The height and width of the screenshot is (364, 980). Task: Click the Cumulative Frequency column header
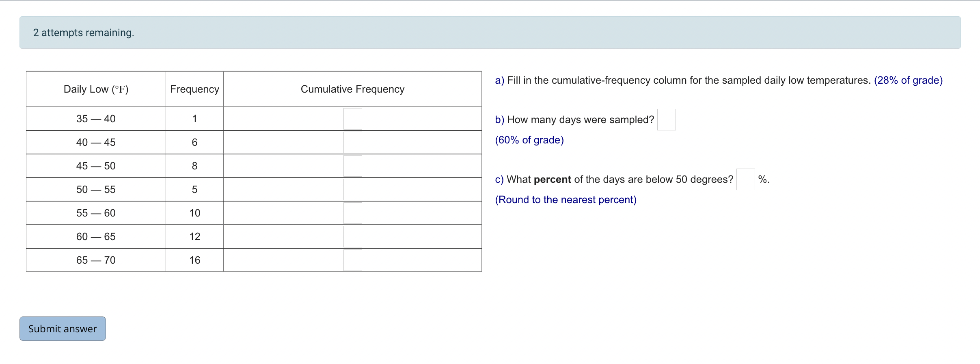click(x=353, y=89)
